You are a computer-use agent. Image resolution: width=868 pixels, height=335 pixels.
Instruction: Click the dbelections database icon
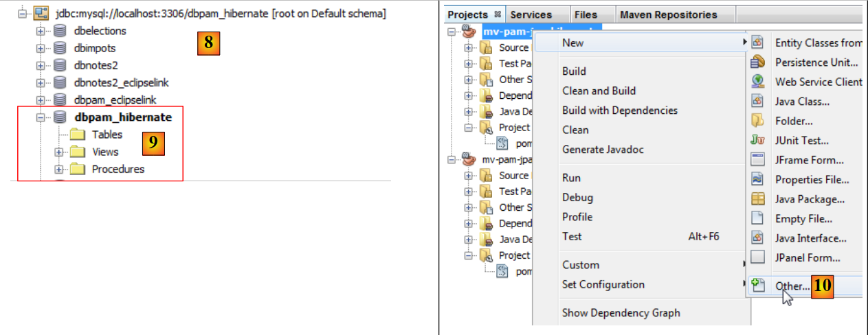60,31
